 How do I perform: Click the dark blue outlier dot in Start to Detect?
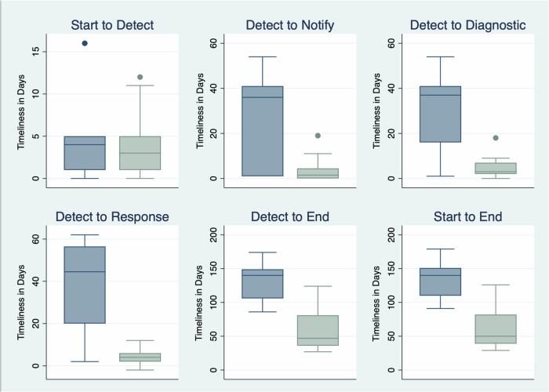pos(85,43)
